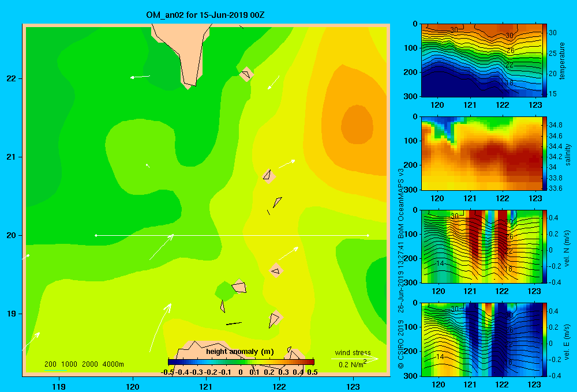Click longitude label 123 under main map
The width and height of the screenshot is (577, 392).
pos(353,386)
